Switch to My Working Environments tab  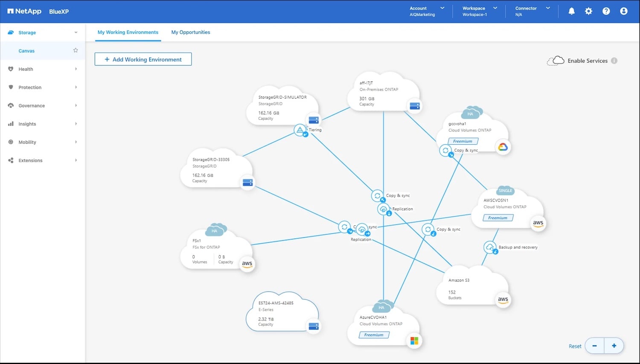pos(128,32)
